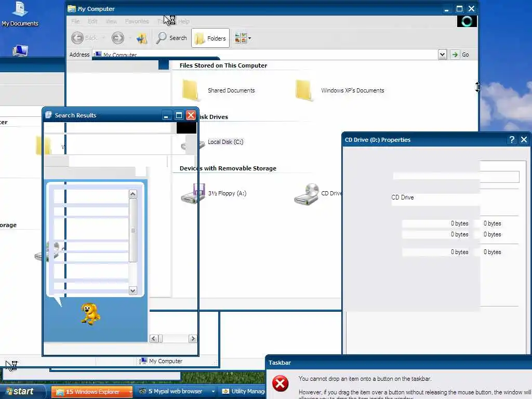The image size is (532, 399).
Task: Open the File menu
Action: click(x=75, y=21)
